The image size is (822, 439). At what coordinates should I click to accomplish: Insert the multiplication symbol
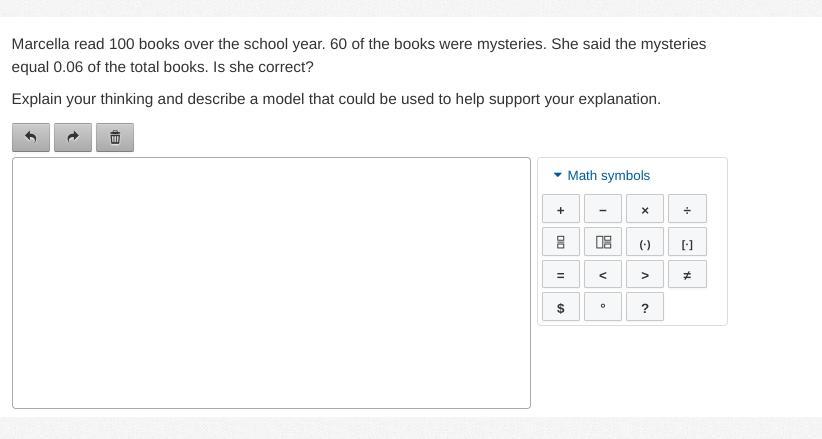click(645, 209)
